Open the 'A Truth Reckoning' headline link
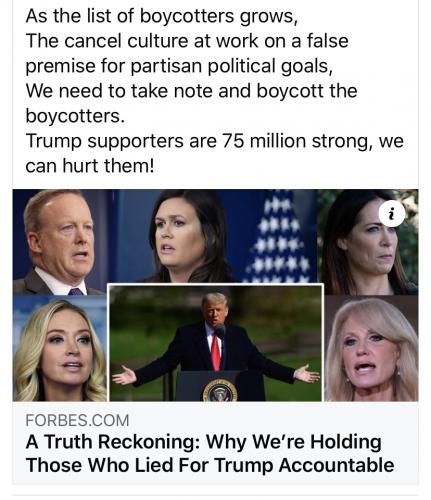431x500 pixels. [210, 453]
